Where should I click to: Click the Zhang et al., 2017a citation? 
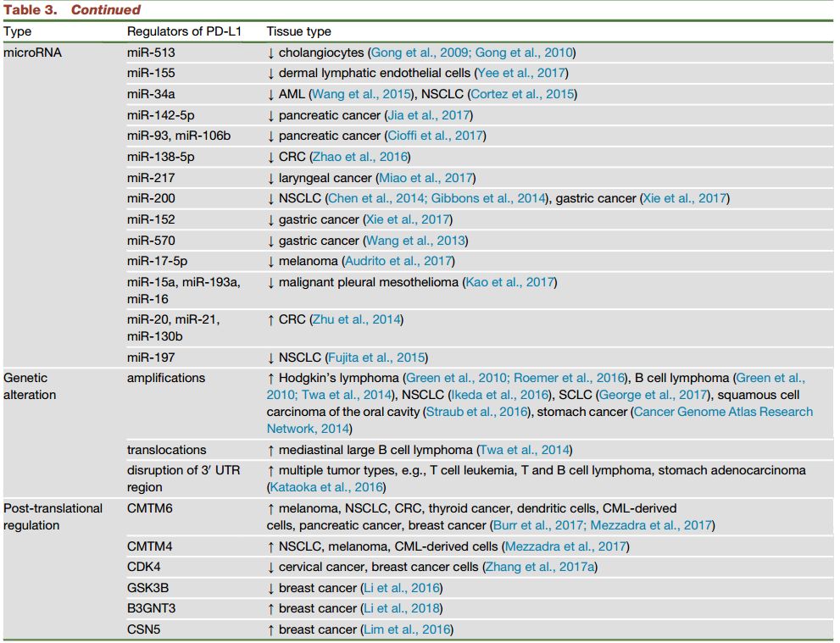[539, 567]
